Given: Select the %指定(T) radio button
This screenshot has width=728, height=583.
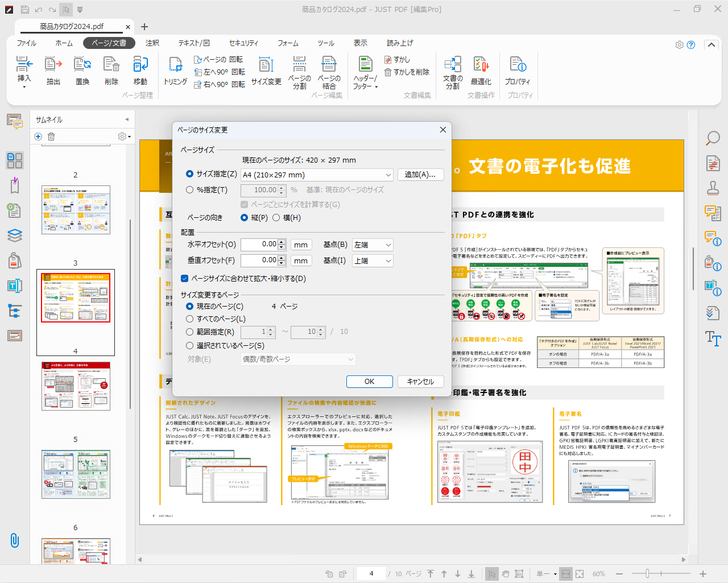Looking at the screenshot, I should (x=190, y=190).
